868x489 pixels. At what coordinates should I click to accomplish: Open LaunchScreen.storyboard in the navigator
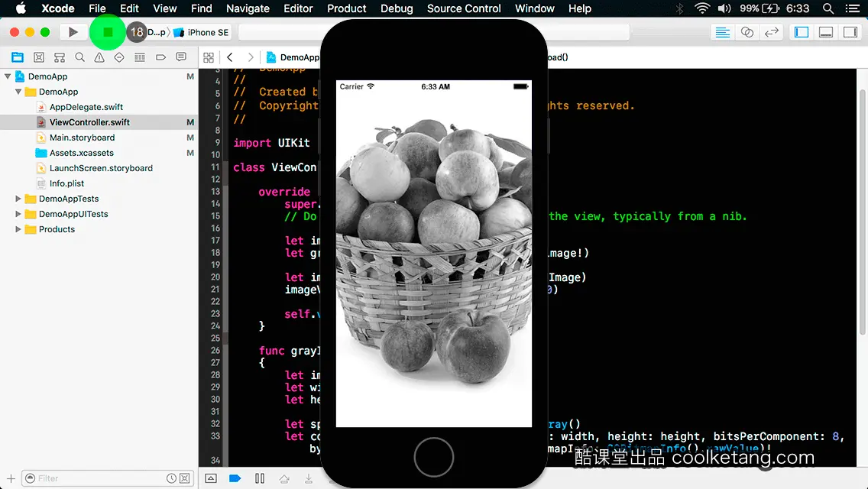point(101,168)
